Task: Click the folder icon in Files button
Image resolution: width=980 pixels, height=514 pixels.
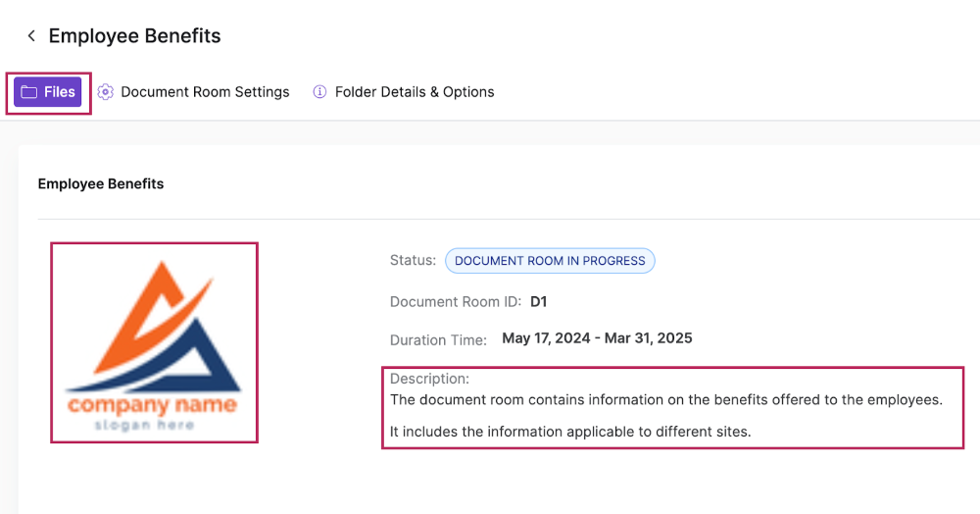Action: pyautogui.click(x=28, y=92)
